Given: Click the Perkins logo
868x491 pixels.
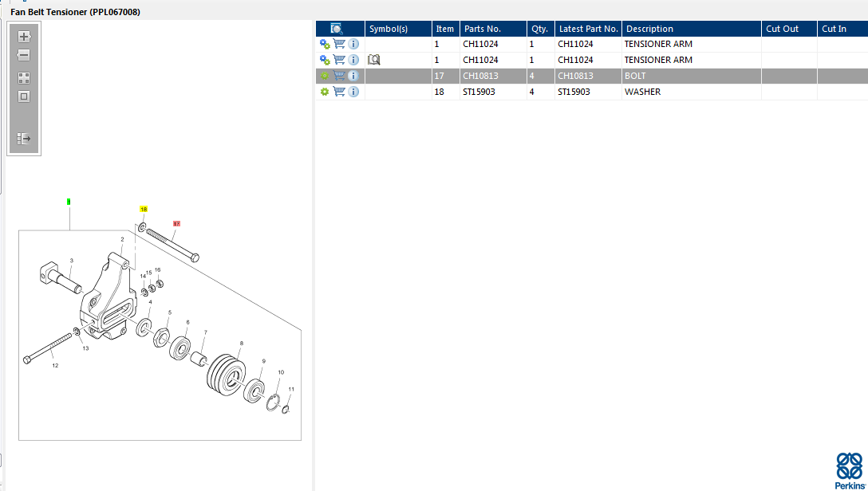Looking at the screenshot, I should pos(850,470).
